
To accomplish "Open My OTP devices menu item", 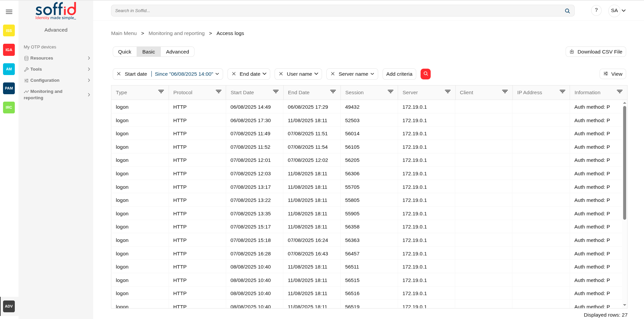I will [x=40, y=47].
